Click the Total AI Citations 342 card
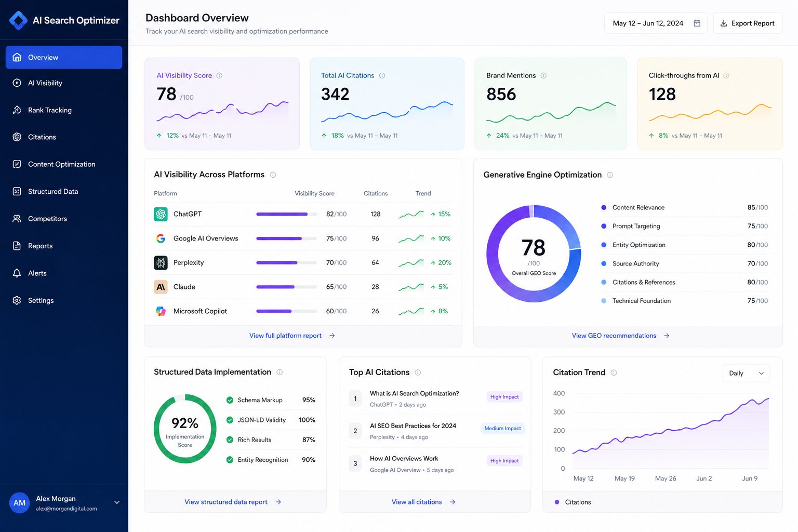Screen dimensions: 798x532 [x=387, y=104]
